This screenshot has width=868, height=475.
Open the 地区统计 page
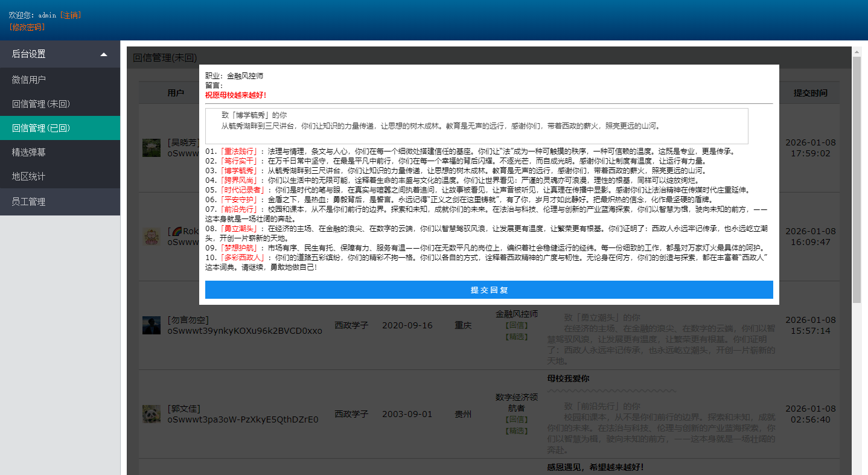point(29,176)
